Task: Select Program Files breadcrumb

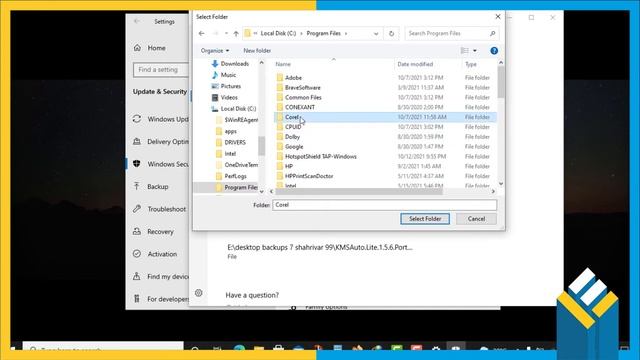Action: 323,33
